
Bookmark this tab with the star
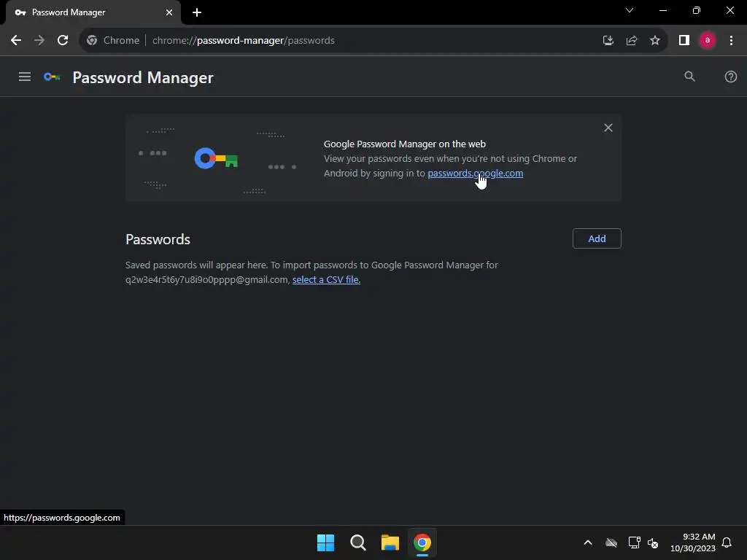tap(655, 41)
